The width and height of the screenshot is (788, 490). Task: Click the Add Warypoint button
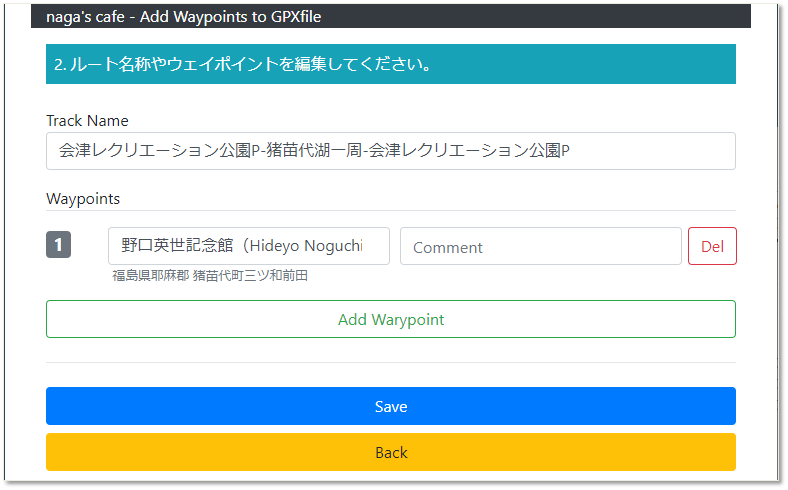(390, 319)
